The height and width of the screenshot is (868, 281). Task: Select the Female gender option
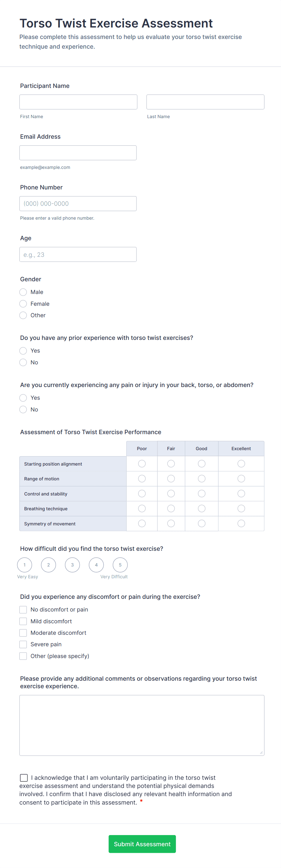(x=23, y=304)
